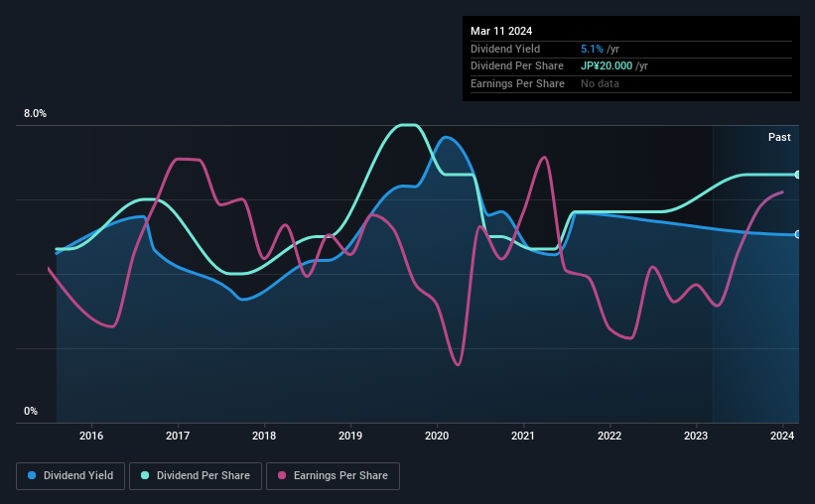Screen dimensions: 815x504
Task: Click the 2023 x-axis label
Action: (x=696, y=436)
